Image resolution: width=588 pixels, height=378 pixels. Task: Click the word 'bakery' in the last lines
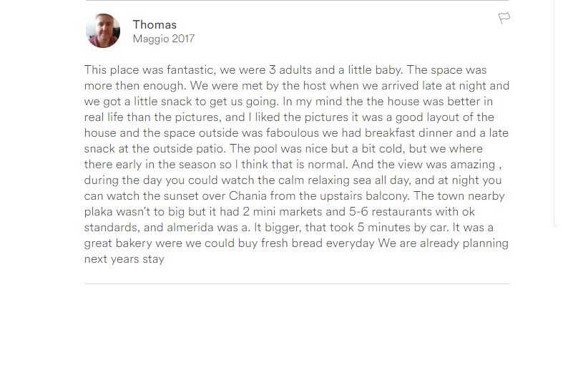[134, 243]
